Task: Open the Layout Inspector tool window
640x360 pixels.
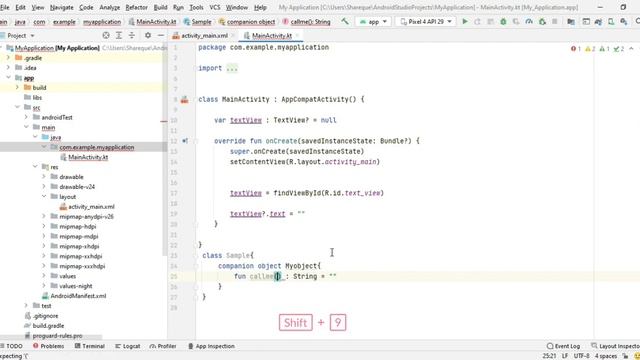Action: (x=616, y=346)
